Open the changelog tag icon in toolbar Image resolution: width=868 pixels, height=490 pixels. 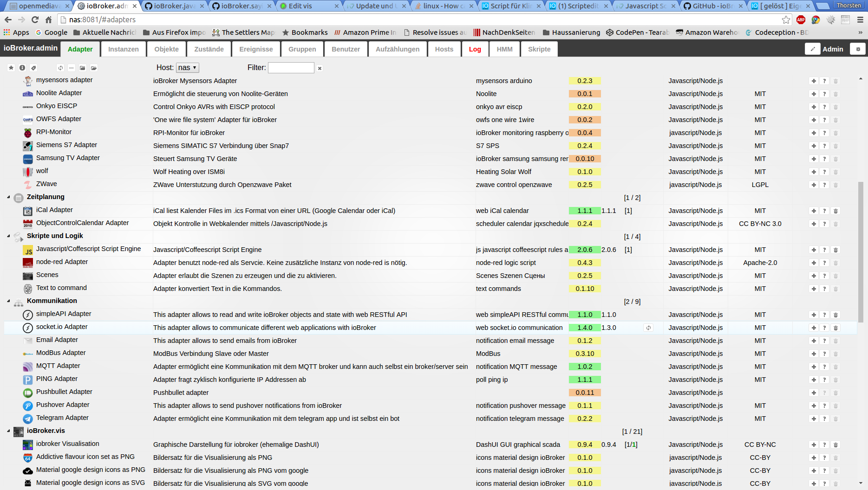click(33, 68)
